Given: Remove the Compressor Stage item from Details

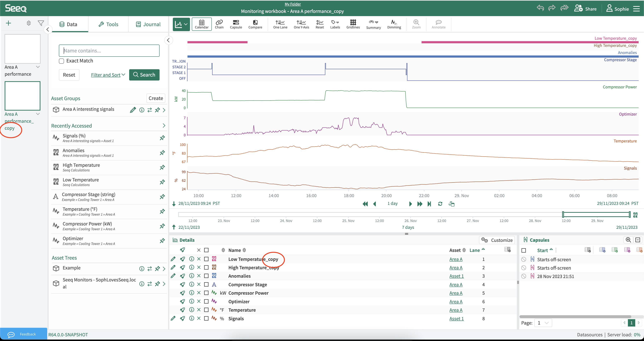Looking at the screenshot, I should (x=199, y=284).
